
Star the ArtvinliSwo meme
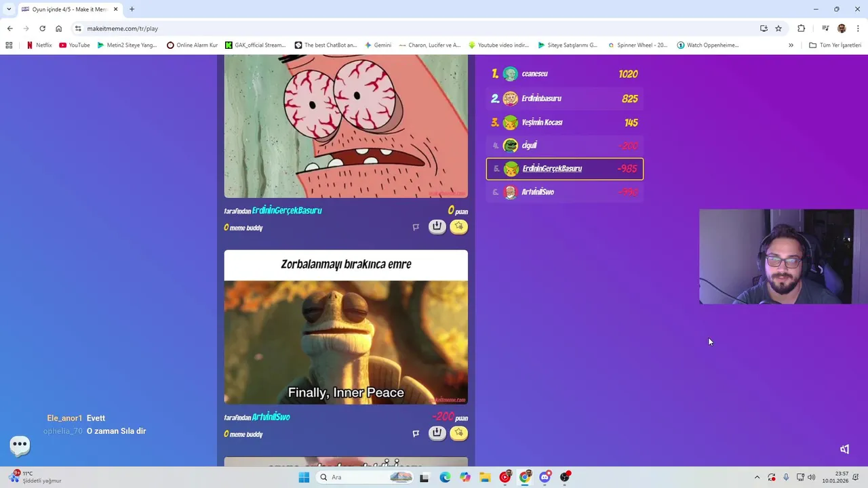coord(459,433)
